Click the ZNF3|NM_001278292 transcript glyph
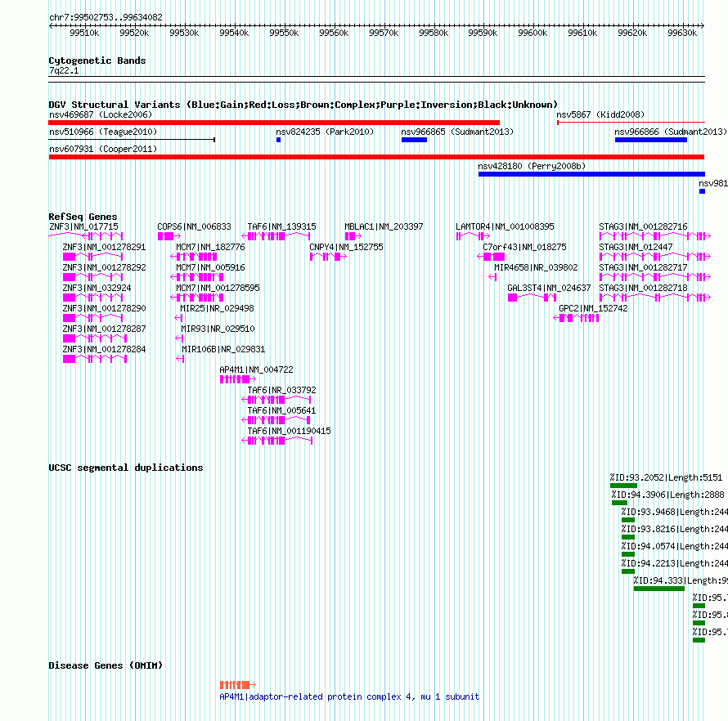 [x=93, y=277]
